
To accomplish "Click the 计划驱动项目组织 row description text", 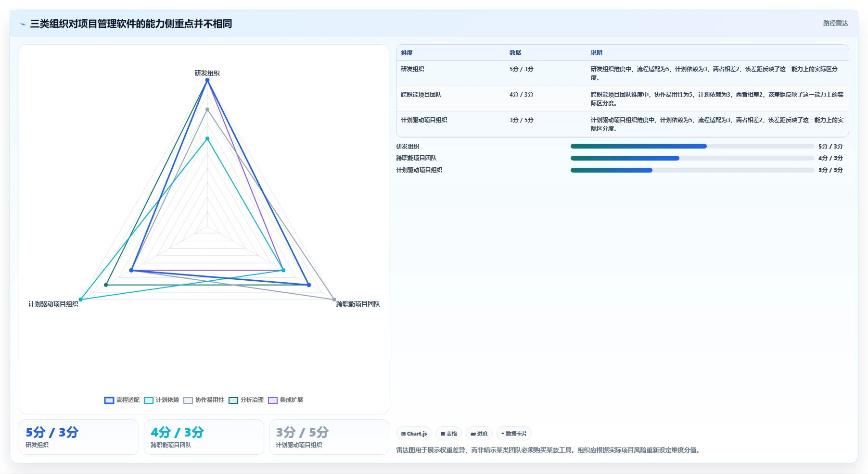I will pos(717,125).
